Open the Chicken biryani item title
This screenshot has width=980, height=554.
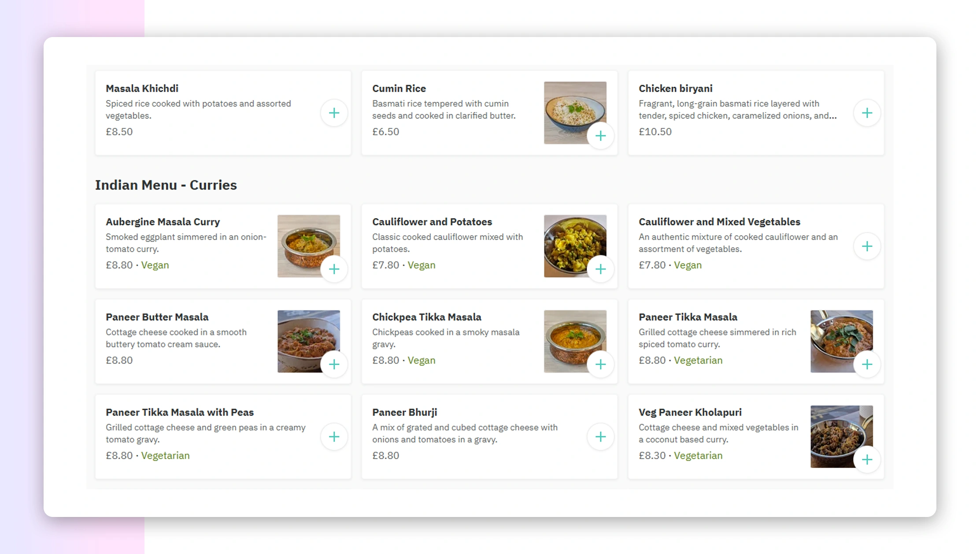(x=675, y=89)
